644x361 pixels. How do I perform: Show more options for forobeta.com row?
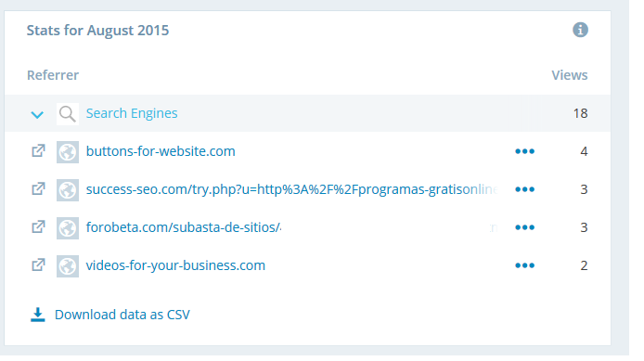coord(524,227)
